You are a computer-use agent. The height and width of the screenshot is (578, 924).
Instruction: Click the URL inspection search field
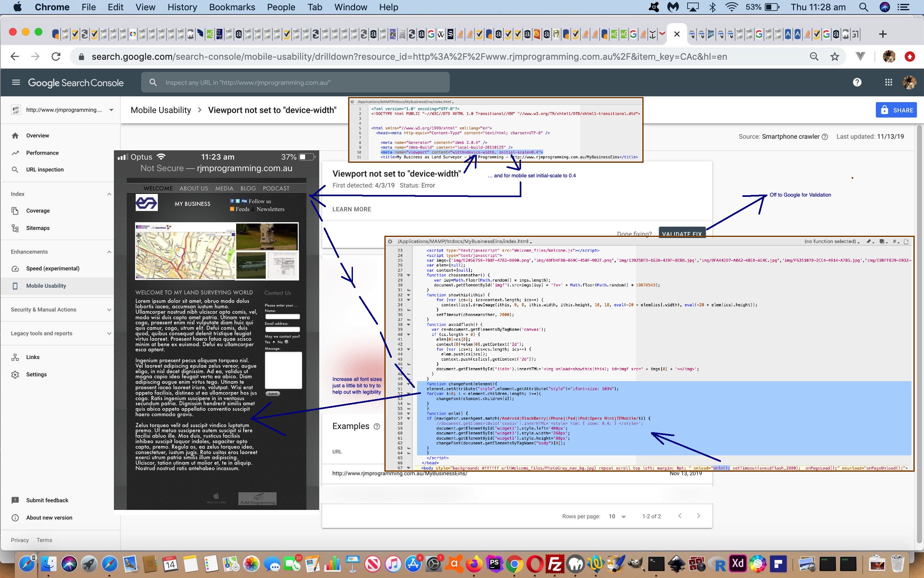(295, 82)
